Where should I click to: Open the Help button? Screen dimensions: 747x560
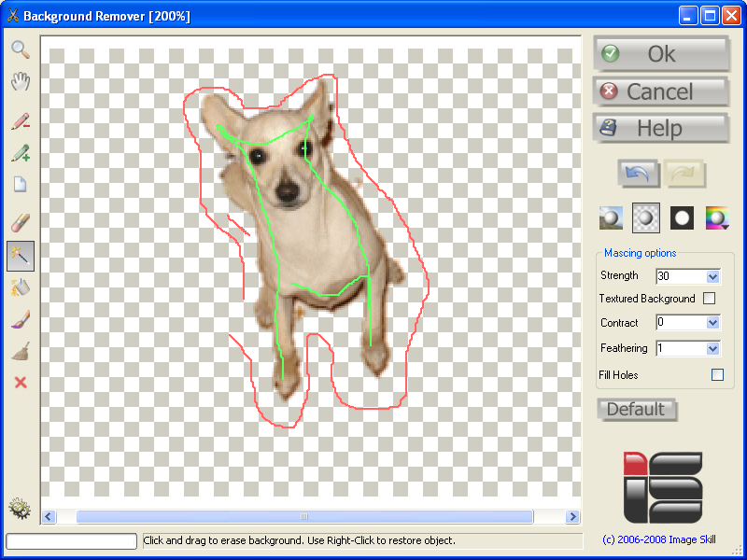point(661,128)
